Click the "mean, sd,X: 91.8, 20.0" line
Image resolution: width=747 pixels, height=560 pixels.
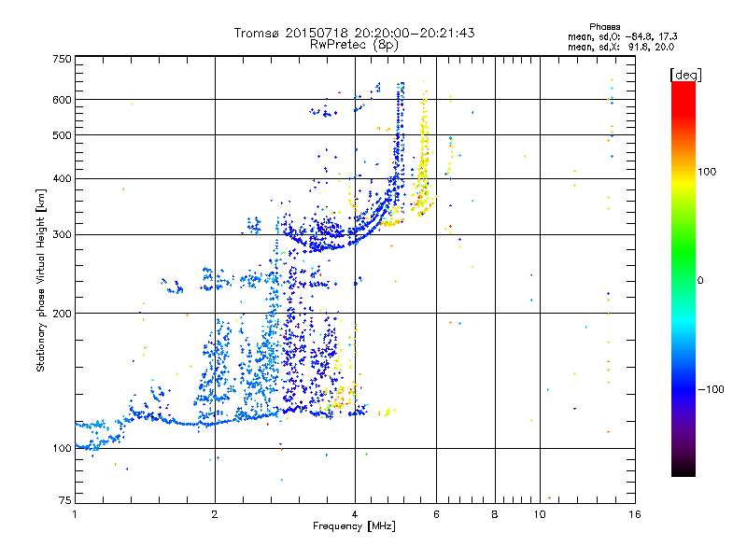(621, 47)
